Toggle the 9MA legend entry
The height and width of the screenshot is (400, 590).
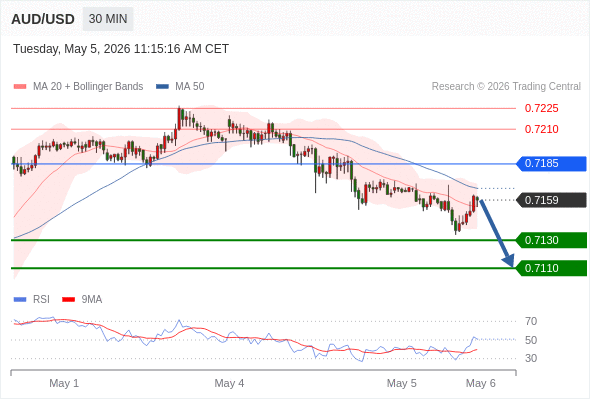tap(82, 300)
